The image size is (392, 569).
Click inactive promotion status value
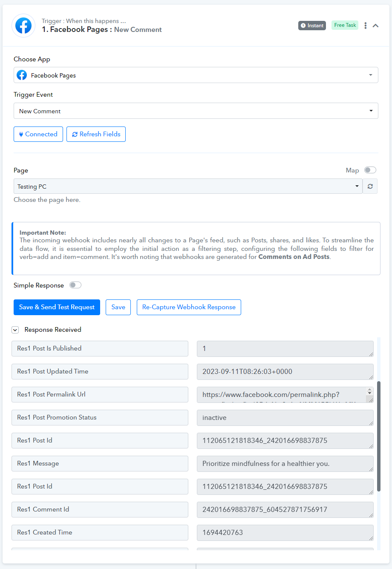(x=285, y=417)
